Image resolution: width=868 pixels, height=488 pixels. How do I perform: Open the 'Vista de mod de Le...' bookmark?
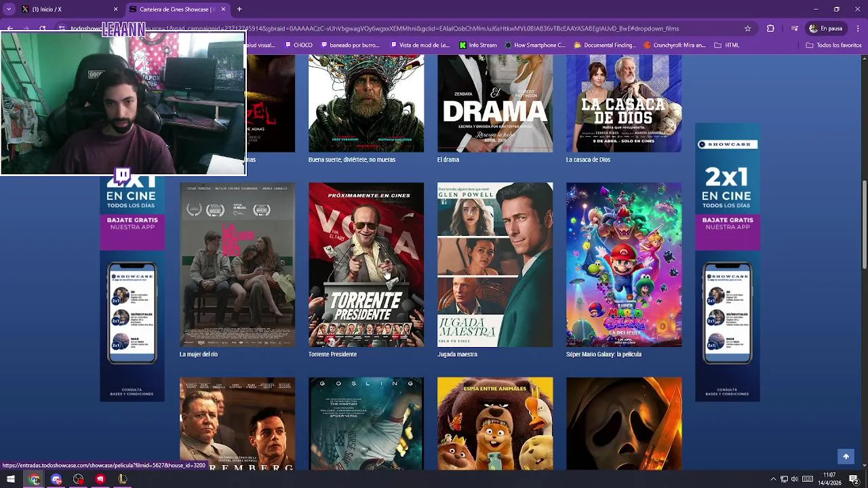(x=420, y=45)
